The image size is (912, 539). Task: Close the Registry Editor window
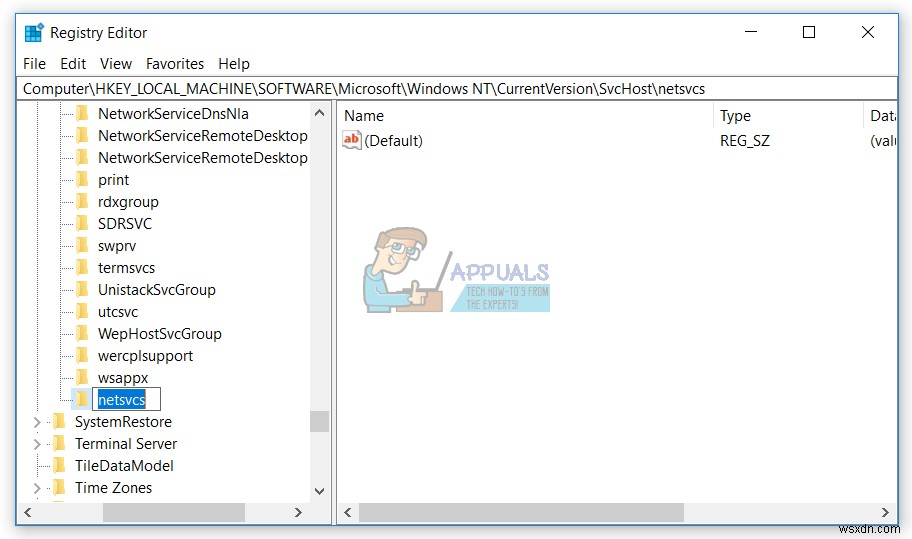pos(868,32)
